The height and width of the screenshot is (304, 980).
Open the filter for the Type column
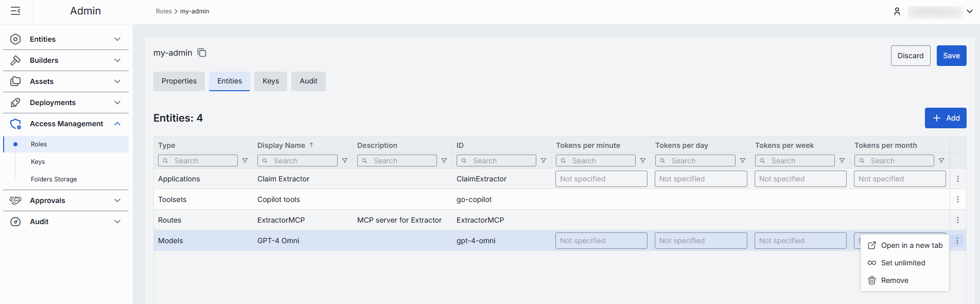(x=245, y=161)
